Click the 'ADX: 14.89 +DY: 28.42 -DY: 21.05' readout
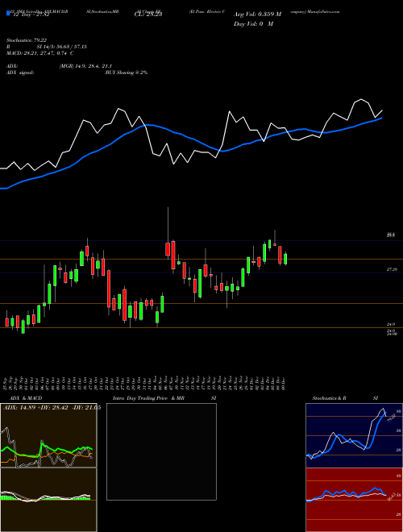This screenshot has width=403, height=532. (52, 407)
